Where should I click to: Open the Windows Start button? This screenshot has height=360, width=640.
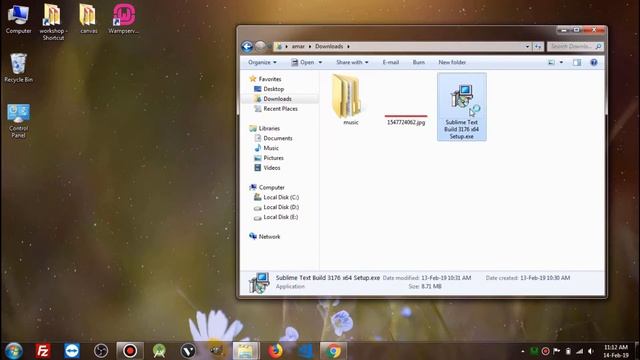pos(13,351)
